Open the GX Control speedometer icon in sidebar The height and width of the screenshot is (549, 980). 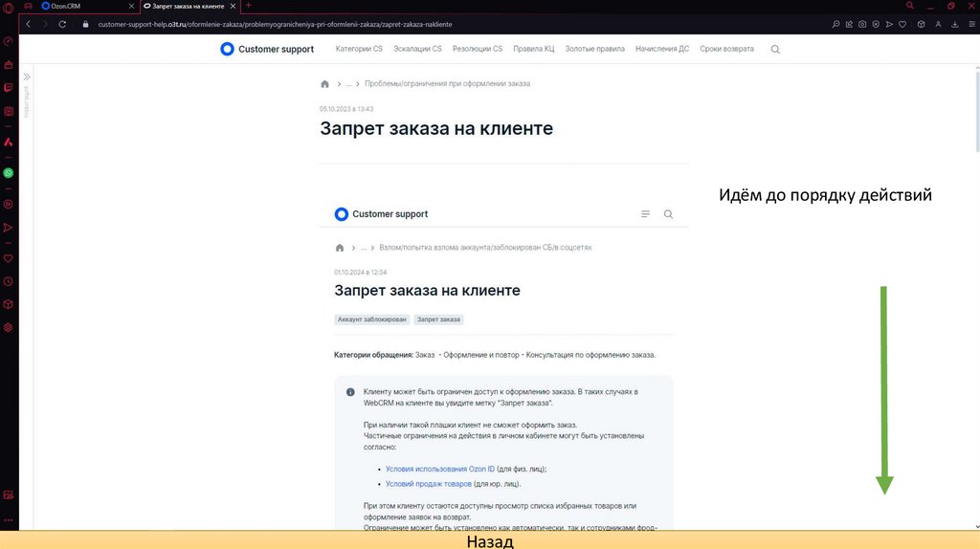[8, 41]
